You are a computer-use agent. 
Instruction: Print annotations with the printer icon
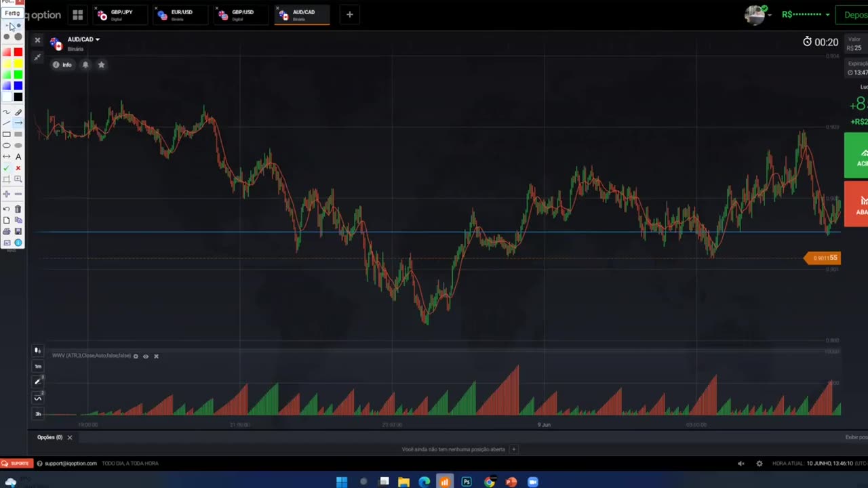click(x=7, y=231)
